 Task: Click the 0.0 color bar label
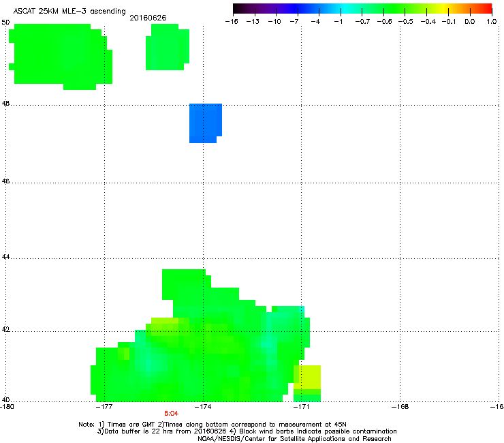470,22
